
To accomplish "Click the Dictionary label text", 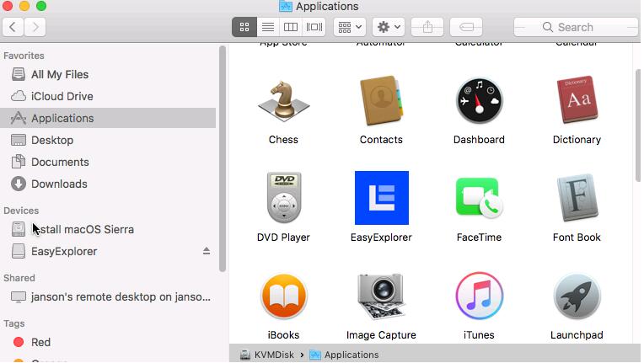I will point(577,140).
